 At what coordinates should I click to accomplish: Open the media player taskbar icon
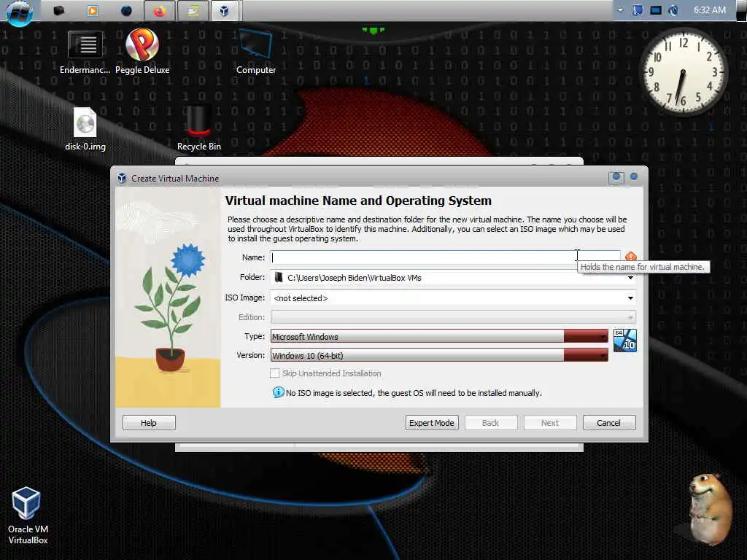click(93, 10)
